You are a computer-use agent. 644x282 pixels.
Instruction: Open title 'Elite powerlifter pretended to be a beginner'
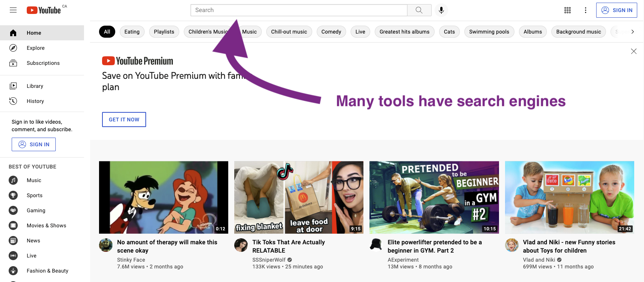coord(435,246)
